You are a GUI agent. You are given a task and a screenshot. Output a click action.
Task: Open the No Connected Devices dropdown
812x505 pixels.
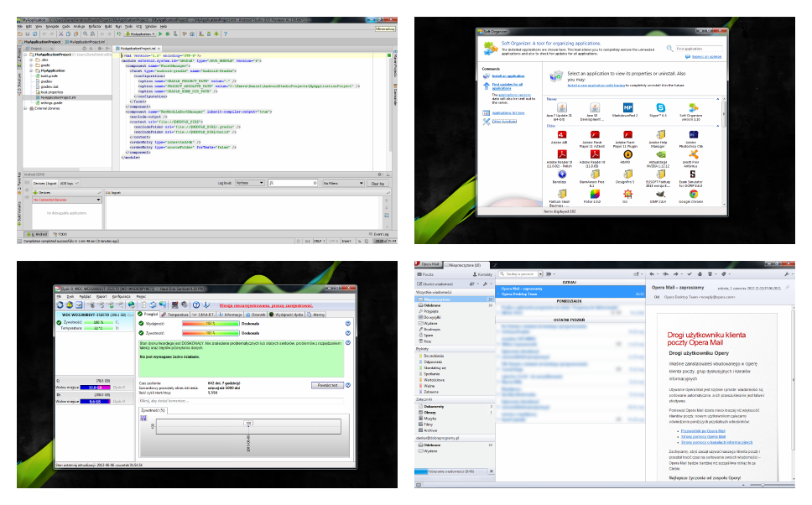(67, 200)
